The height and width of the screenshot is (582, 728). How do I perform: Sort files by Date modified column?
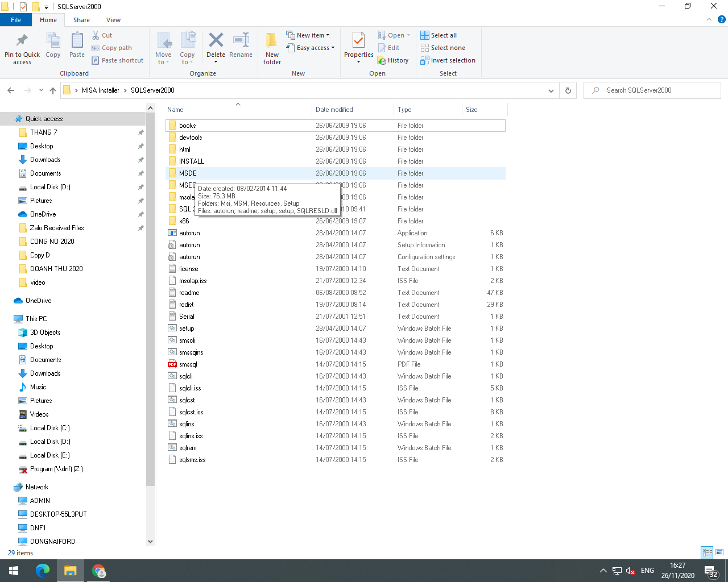click(x=353, y=110)
